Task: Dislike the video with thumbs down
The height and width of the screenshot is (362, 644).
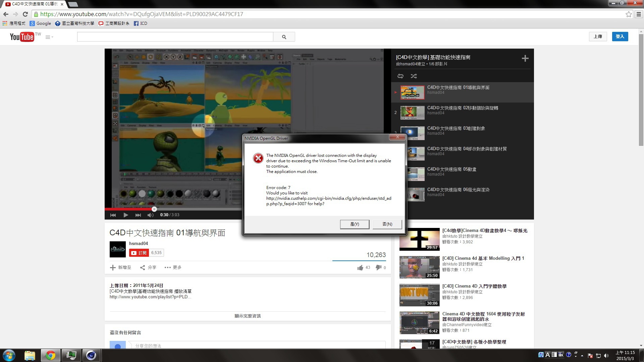Action: pyautogui.click(x=378, y=267)
